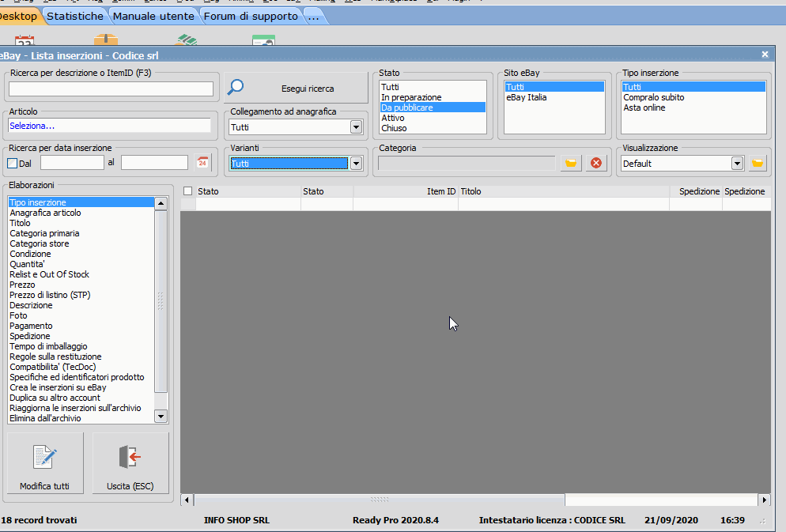This screenshot has height=532, width=786.
Task: Open the Desktop tab
Action: [x=19, y=16]
